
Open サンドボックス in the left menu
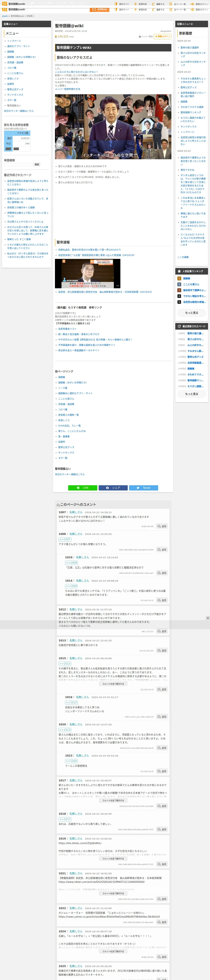15,95
